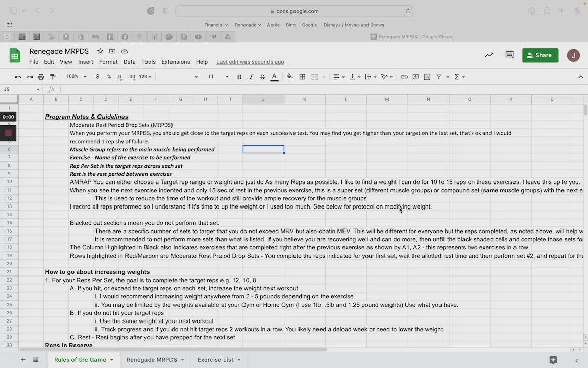
Task: Open the Extensions menu
Action: coord(176,62)
